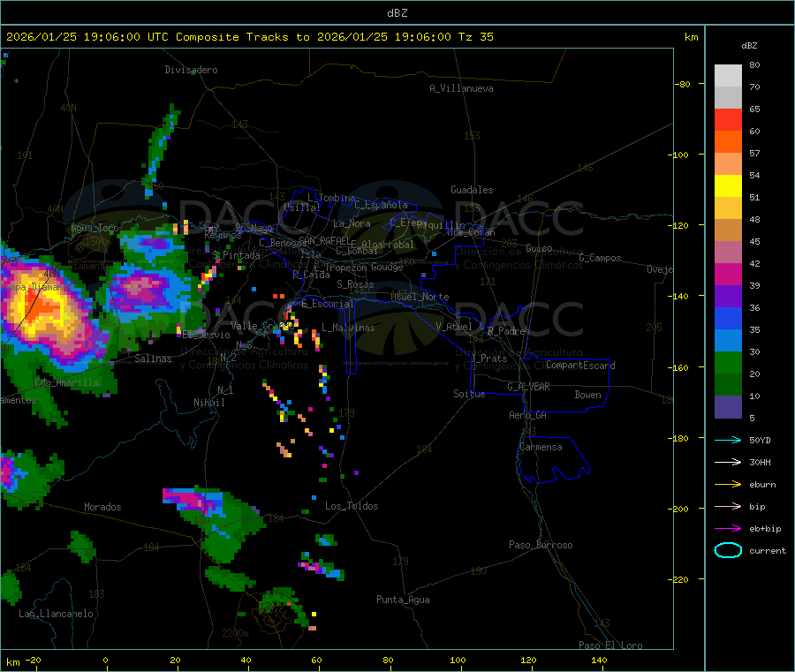Click the 'eb+bip' legend label
This screenshot has width=795, height=672.
click(x=765, y=529)
